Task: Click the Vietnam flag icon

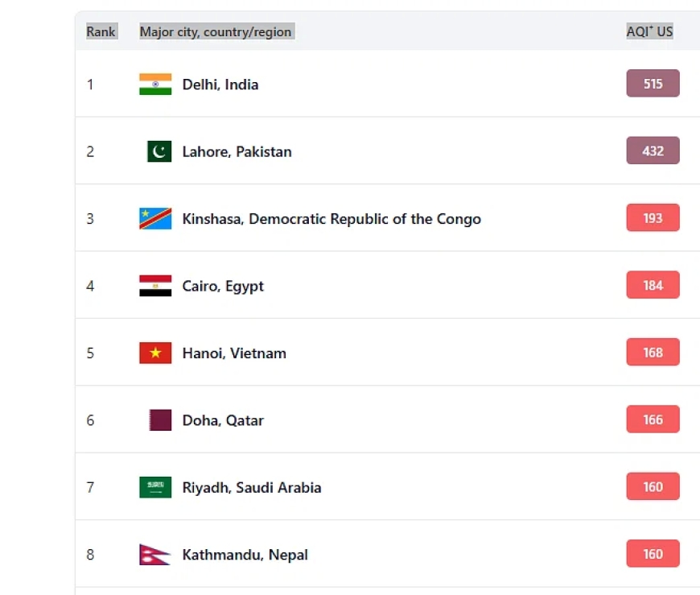Action: point(155,353)
